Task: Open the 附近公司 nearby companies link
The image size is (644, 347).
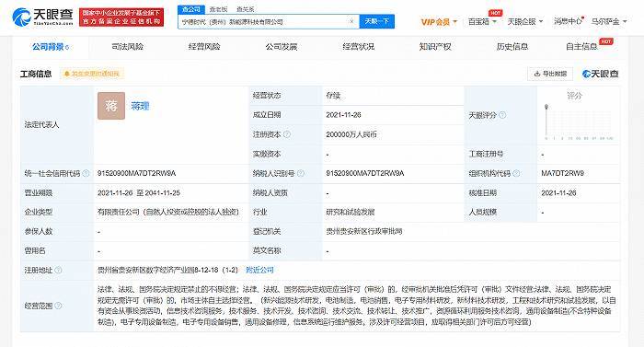Action: (259, 270)
